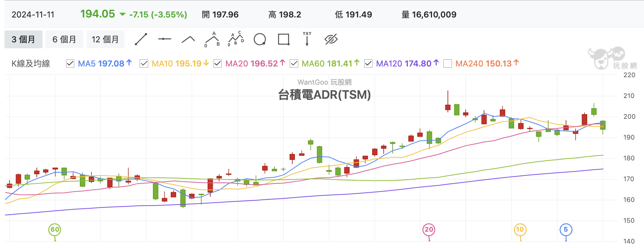Viewport: 644px width, 248px height.
Task: Click the MA5 197.08 label
Action: pos(105,63)
